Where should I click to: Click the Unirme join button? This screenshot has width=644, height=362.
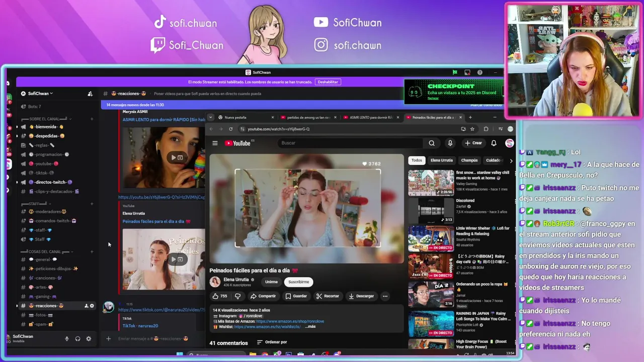pos(271,282)
